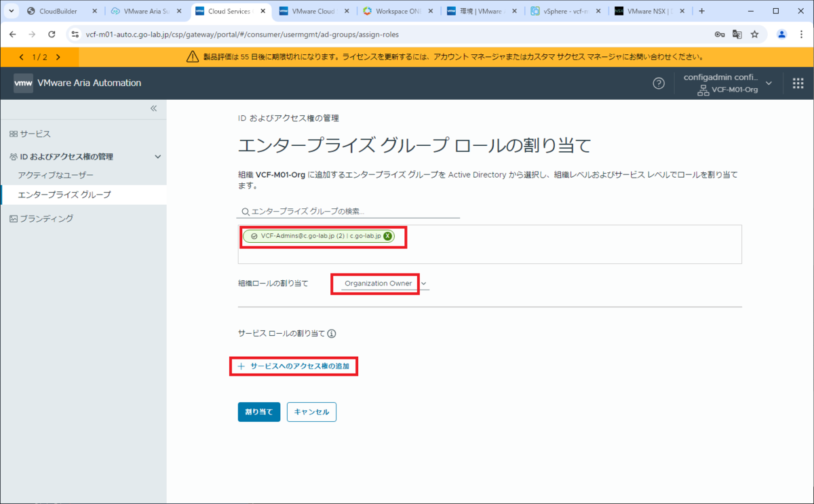The image size is (814, 504).
Task: Click the ID およびアクセス権の管理 breadcrumb
Action: pyautogui.click(x=288, y=118)
